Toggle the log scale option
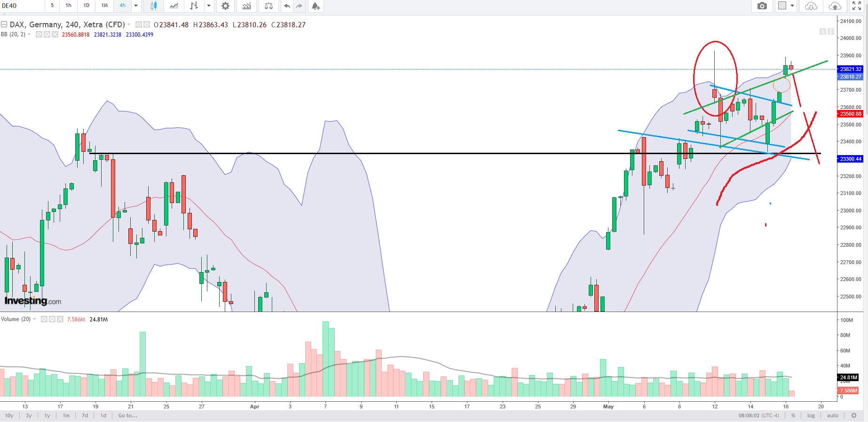868x422 pixels. pos(811,415)
